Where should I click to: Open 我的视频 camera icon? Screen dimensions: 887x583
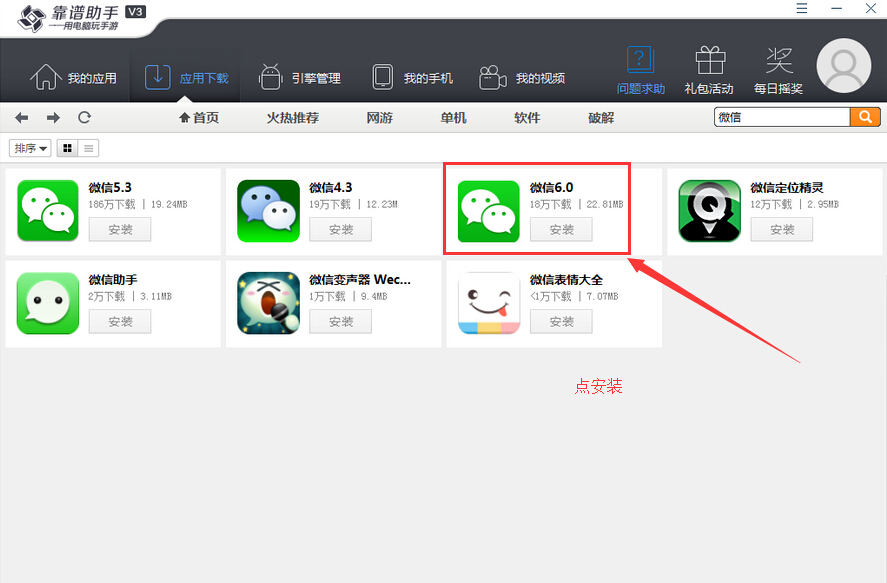[492, 77]
